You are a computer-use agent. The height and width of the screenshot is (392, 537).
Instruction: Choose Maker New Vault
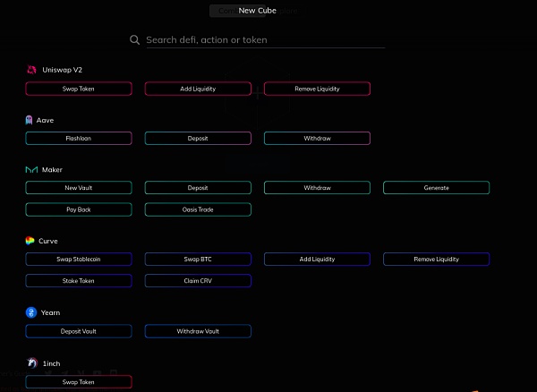click(x=79, y=188)
